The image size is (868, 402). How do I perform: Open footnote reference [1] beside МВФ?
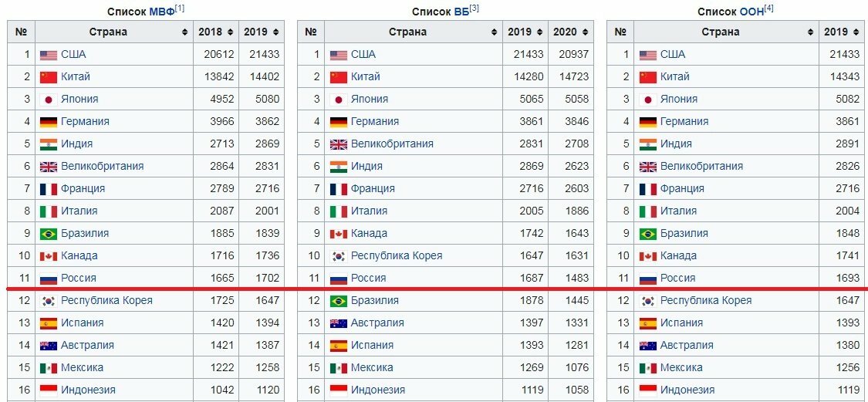pos(179,8)
